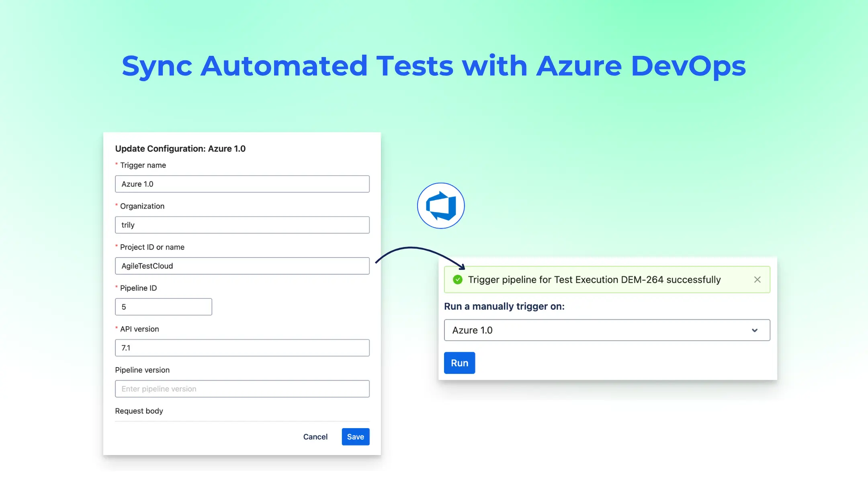Click the Project ID or name label

[152, 247]
